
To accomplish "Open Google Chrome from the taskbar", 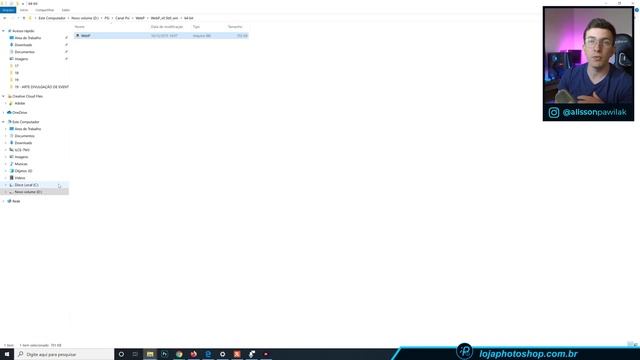I will click(179, 354).
